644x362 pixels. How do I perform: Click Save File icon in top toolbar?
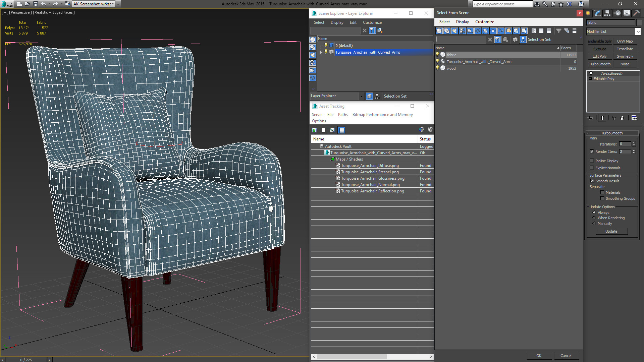tap(36, 4)
